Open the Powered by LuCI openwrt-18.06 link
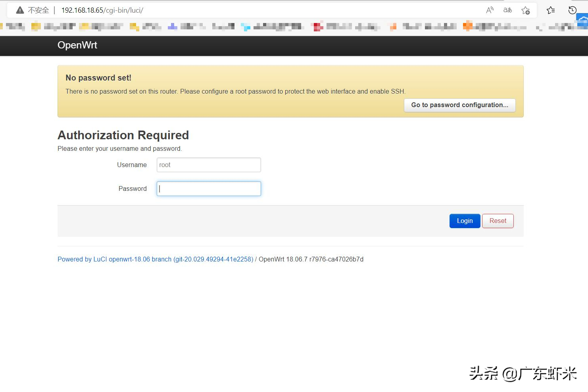Viewport: 588px width, 392px height. [x=155, y=259]
